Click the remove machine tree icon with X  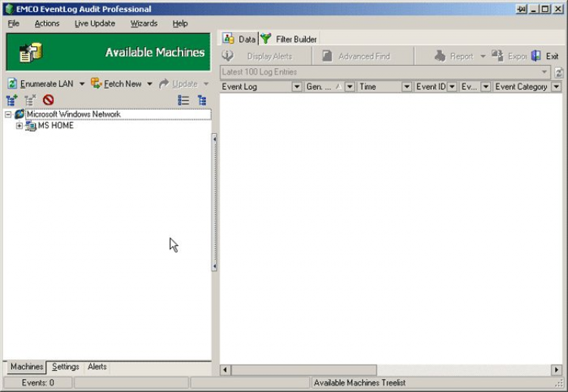click(30, 100)
